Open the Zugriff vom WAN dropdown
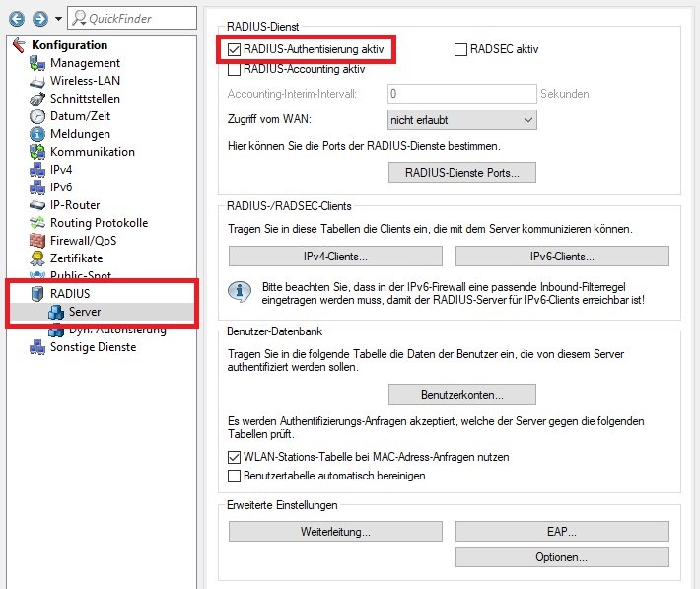The height and width of the screenshot is (589, 700). (x=462, y=119)
